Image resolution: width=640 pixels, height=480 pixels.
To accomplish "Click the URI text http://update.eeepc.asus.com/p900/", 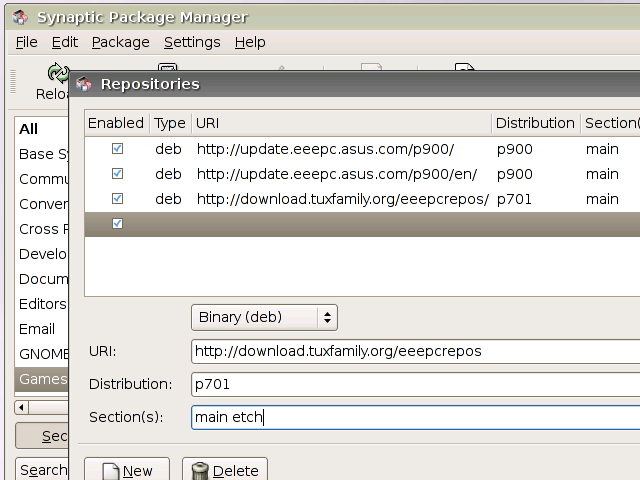I will 325,149.
